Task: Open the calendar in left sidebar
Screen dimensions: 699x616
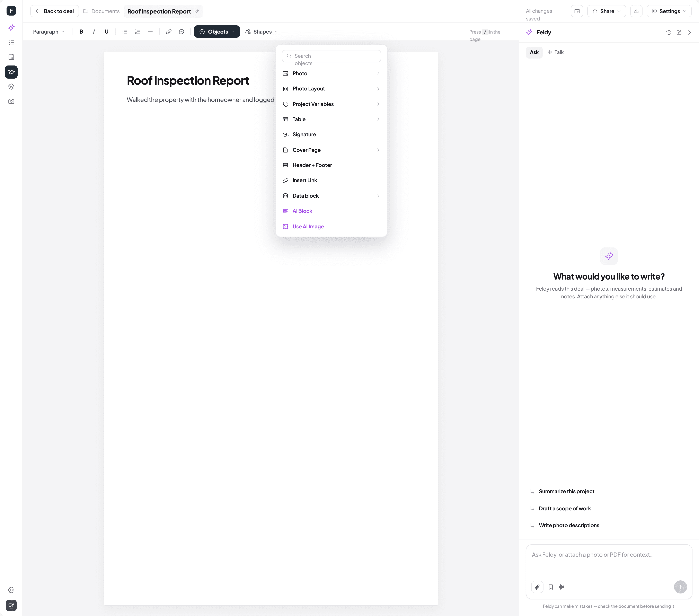Action: pos(11,57)
